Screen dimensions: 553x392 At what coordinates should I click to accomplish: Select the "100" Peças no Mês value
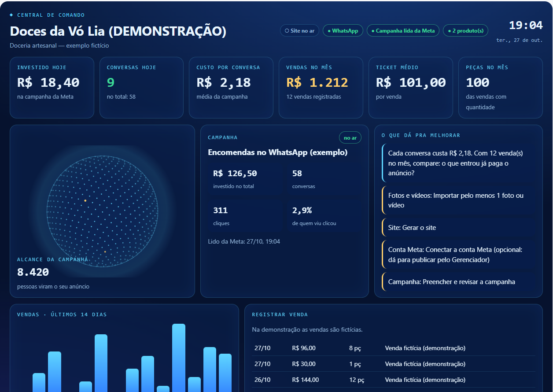coord(478,82)
